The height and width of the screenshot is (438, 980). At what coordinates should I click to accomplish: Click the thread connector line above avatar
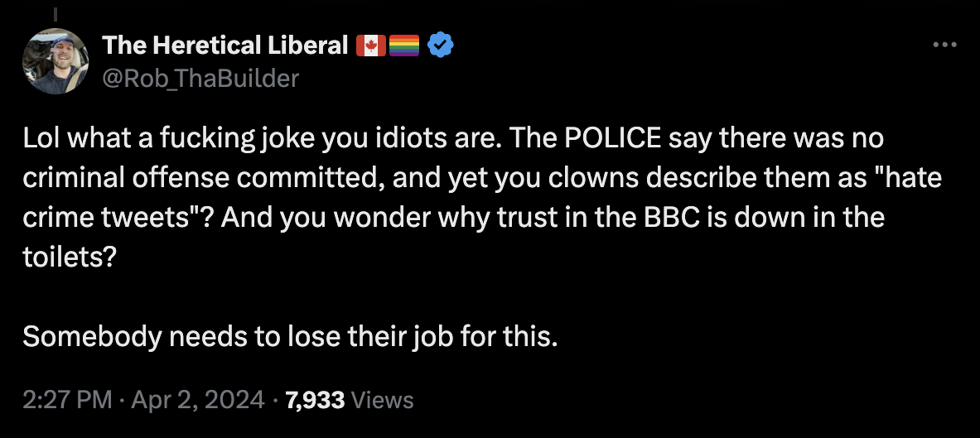coord(56,14)
